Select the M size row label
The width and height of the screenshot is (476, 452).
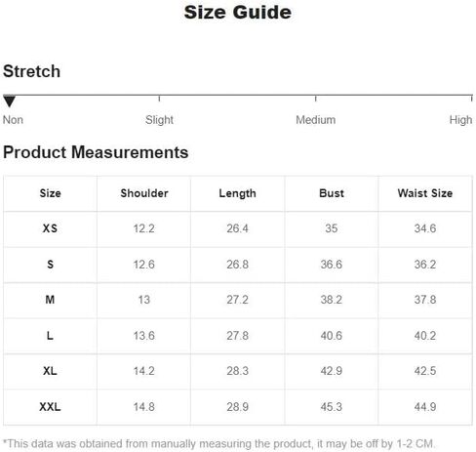click(x=50, y=300)
